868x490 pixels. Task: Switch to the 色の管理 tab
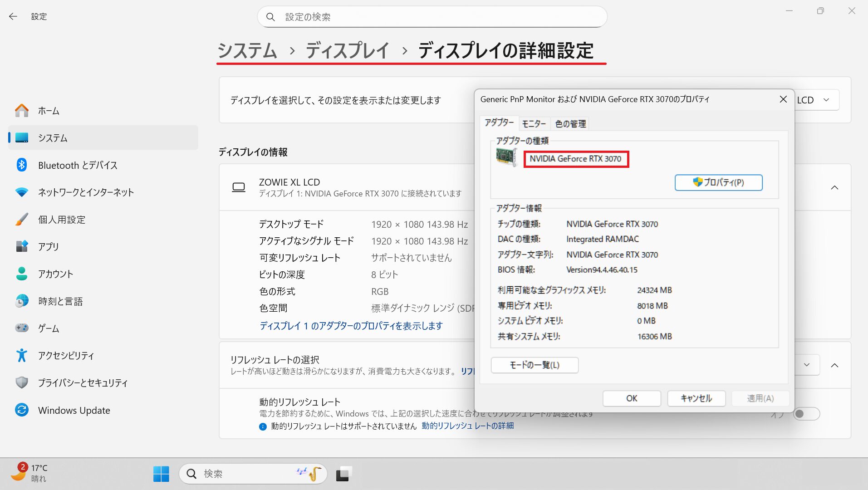click(x=570, y=124)
